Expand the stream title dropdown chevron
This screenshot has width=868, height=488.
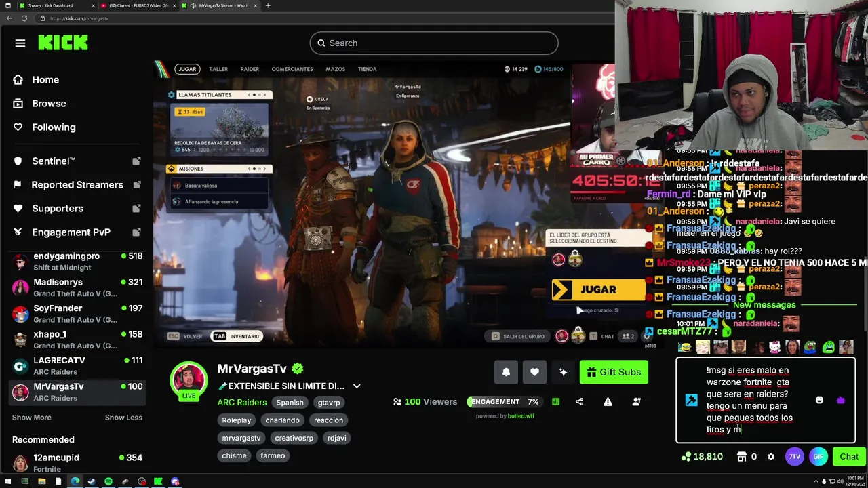click(357, 386)
